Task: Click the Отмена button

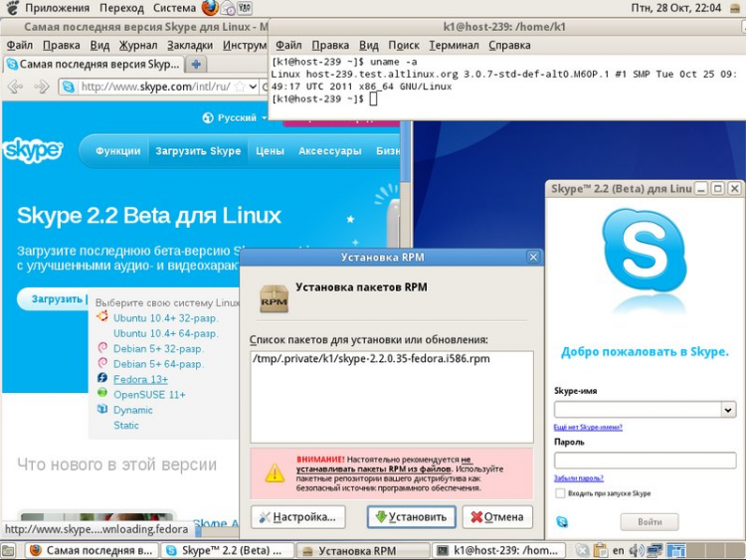Action: coord(497,516)
